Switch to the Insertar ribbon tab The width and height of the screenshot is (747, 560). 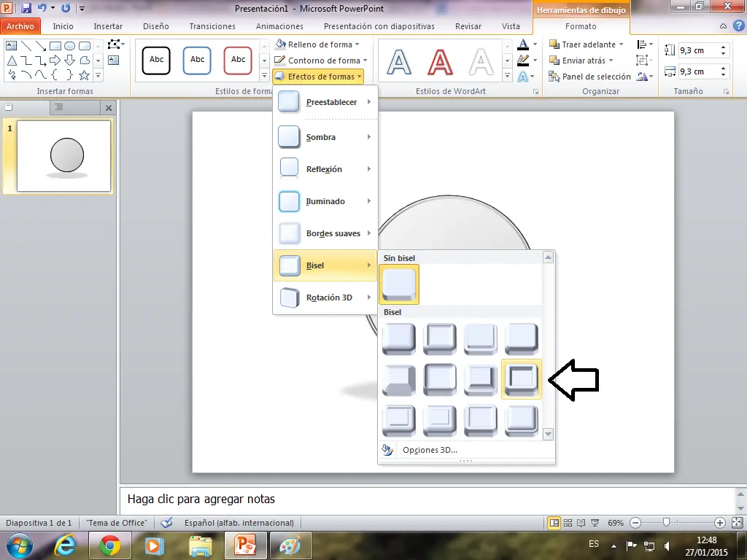pos(108,26)
